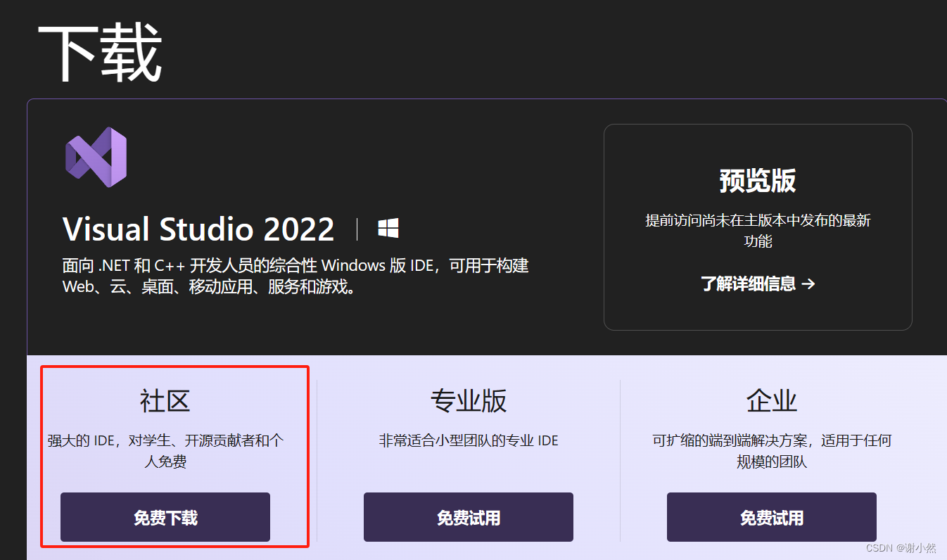The image size is (947, 560).
Task: Select the 预览版 card heading
Action: click(758, 181)
